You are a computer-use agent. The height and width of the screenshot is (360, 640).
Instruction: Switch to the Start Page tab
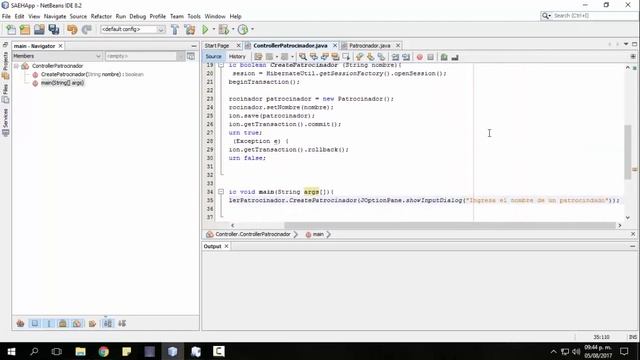pos(217,46)
